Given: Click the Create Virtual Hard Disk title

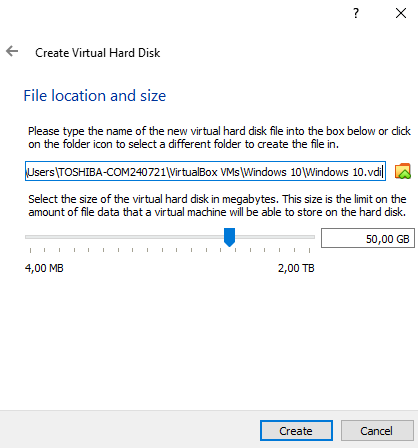Looking at the screenshot, I should 98,53.
